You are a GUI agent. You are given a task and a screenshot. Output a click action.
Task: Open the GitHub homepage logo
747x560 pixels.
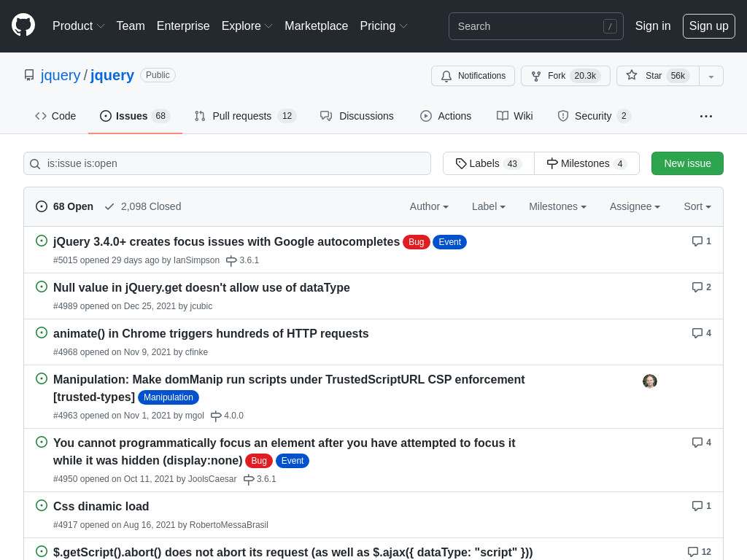point(23,26)
